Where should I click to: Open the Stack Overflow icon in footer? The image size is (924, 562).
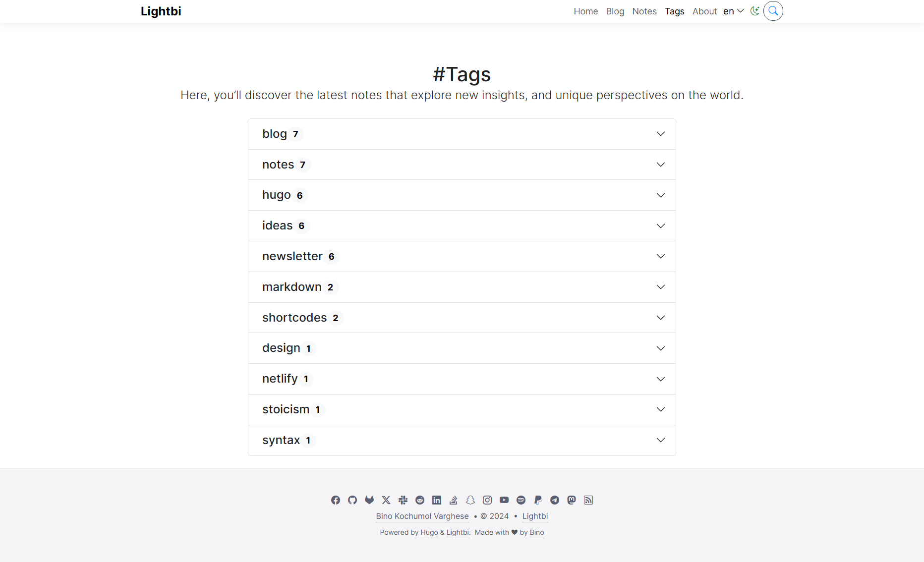pos(454,500)
